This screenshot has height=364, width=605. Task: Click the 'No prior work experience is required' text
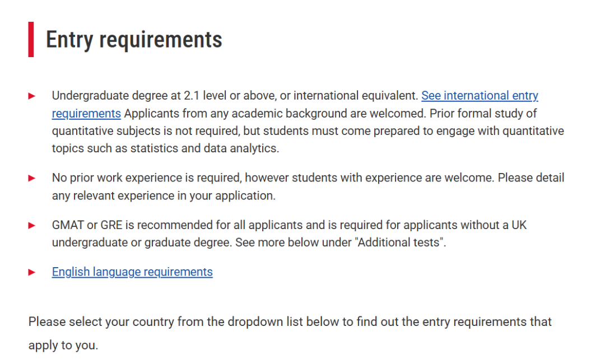(x=147, y=178)
